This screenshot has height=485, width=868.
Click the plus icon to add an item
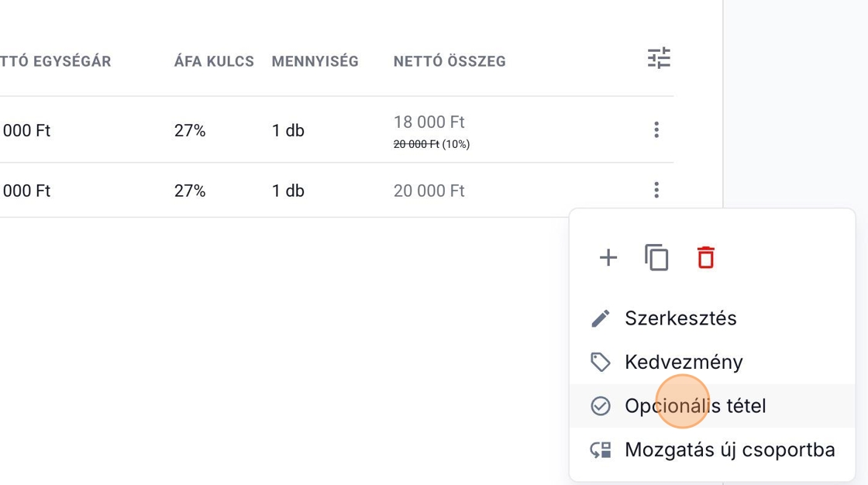[x=608, y=258]
